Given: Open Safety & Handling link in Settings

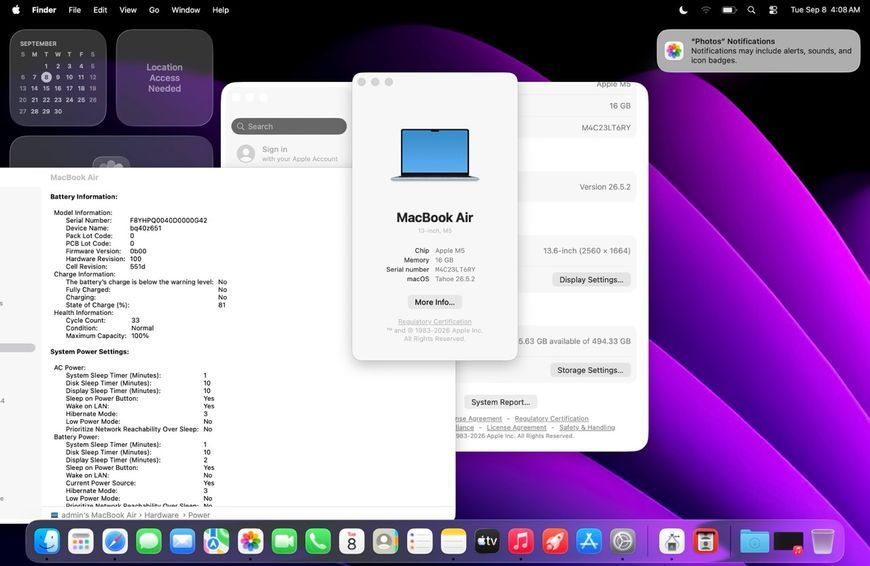Looking at the screenshot, I should click(587, 427).
